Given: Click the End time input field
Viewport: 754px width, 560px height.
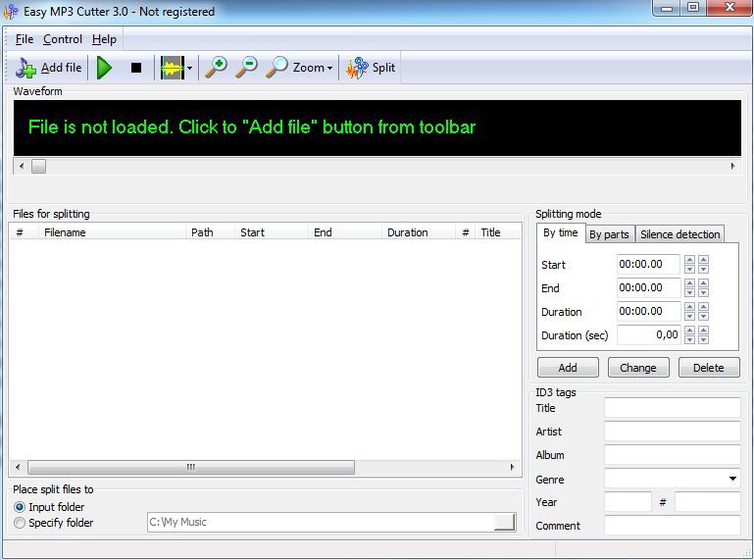Looking at the screenshot, I should 648,287.
